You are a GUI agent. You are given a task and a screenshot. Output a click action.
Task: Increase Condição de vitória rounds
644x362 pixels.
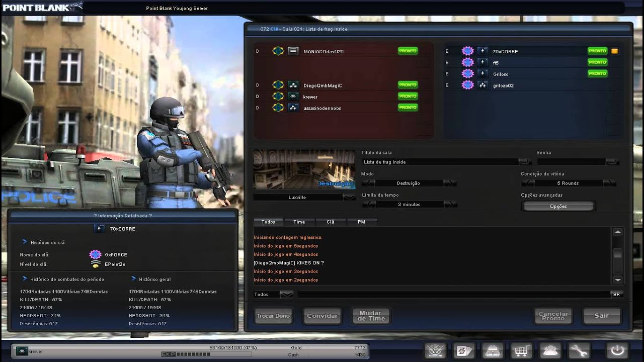609,183
